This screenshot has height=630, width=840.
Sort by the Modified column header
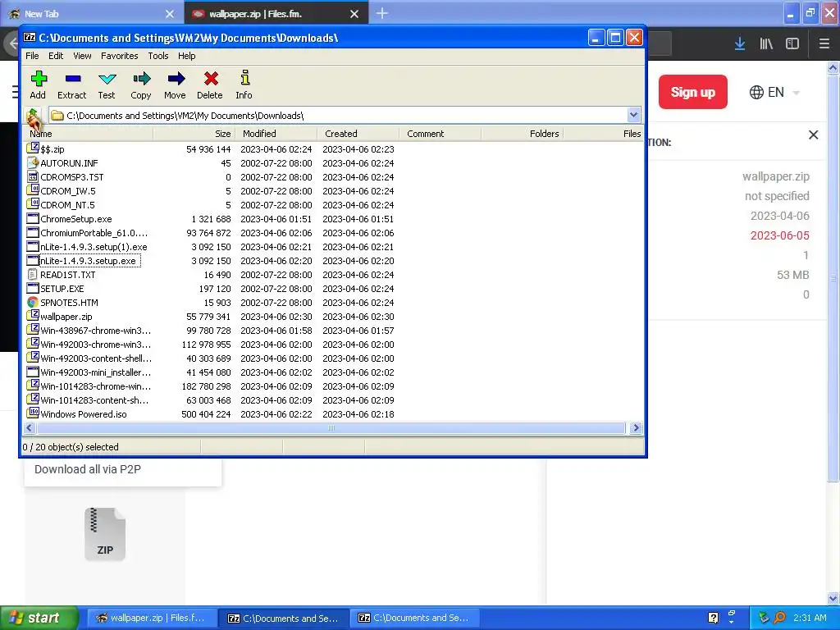tap(276, 134)
